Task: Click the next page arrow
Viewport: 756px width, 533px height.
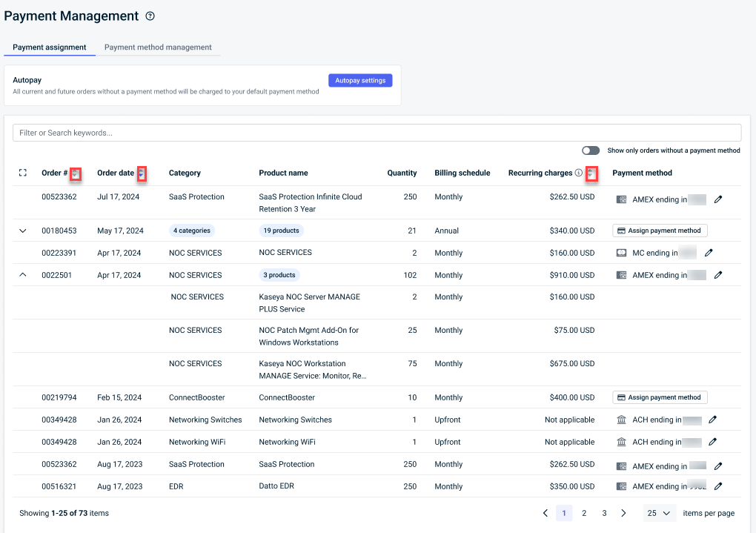Action: coord(623,513)
